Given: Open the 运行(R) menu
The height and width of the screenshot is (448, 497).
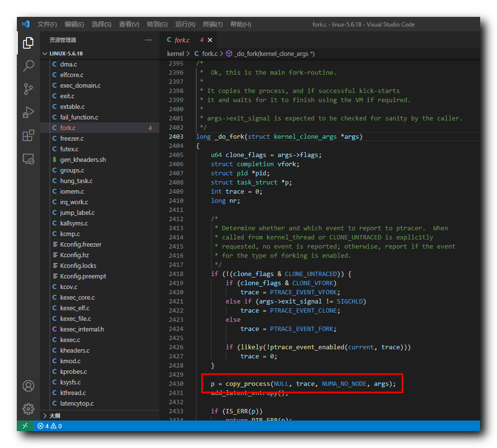Looking at the screenshot, I should [185, 25].
